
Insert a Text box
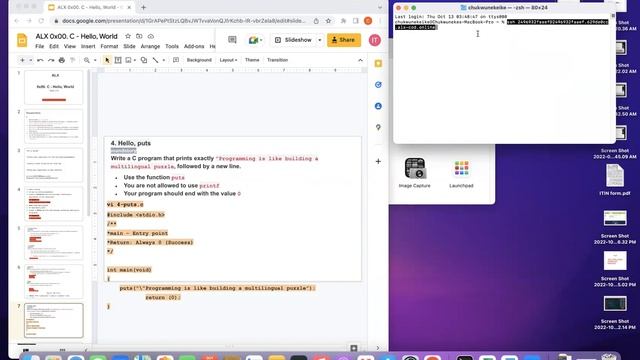point(118,60)
